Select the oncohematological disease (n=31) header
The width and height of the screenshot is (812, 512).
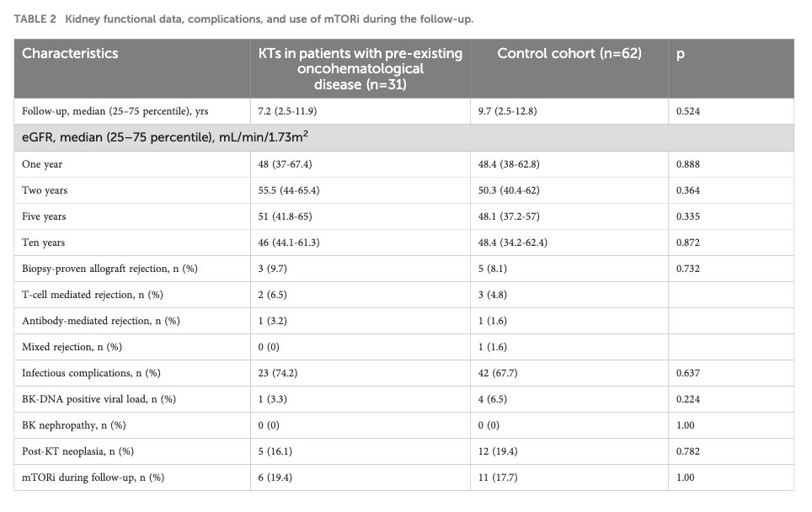(x=361, y=69)
